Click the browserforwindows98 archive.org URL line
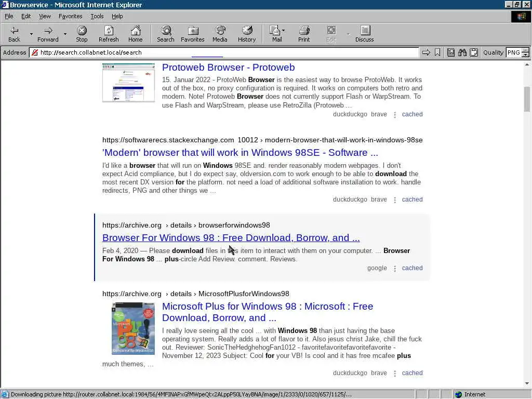The image size is (532, 399). pyautogui.click(x=186, y=225)
